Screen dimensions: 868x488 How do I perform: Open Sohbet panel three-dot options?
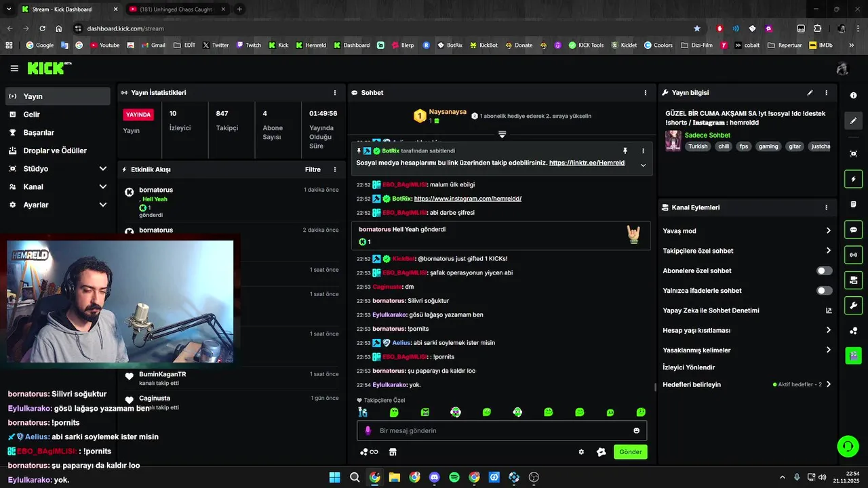point(645,93)
